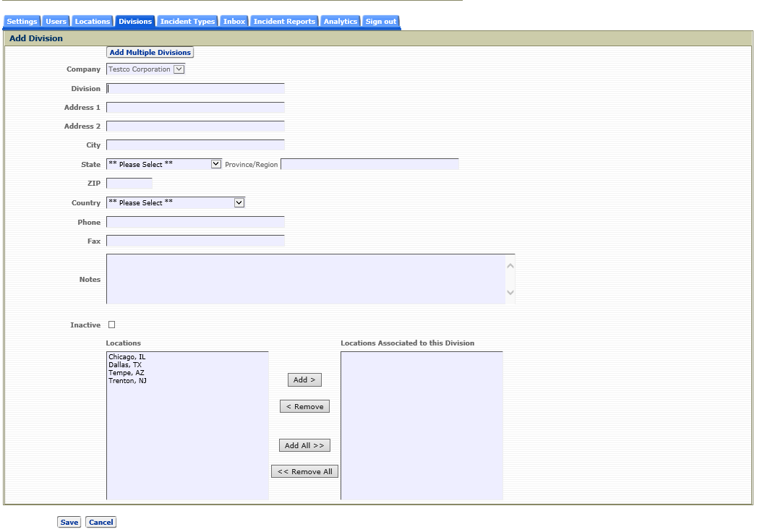The width and height of the screenshot is (757, 532).
Task: Click the Save button
Action: click(x=69, y=522)
